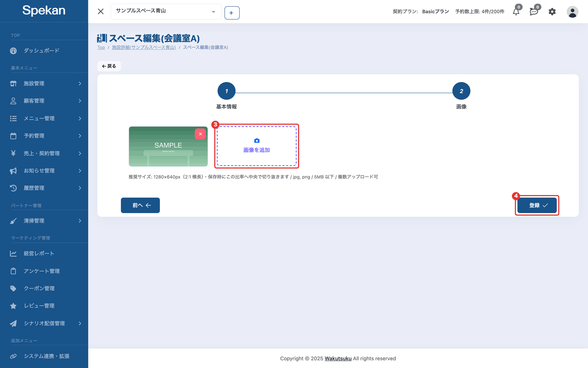Click the アンケート管理 clipboard icon
The height and width of the screenshot is (368, 588).
point(13,271)
